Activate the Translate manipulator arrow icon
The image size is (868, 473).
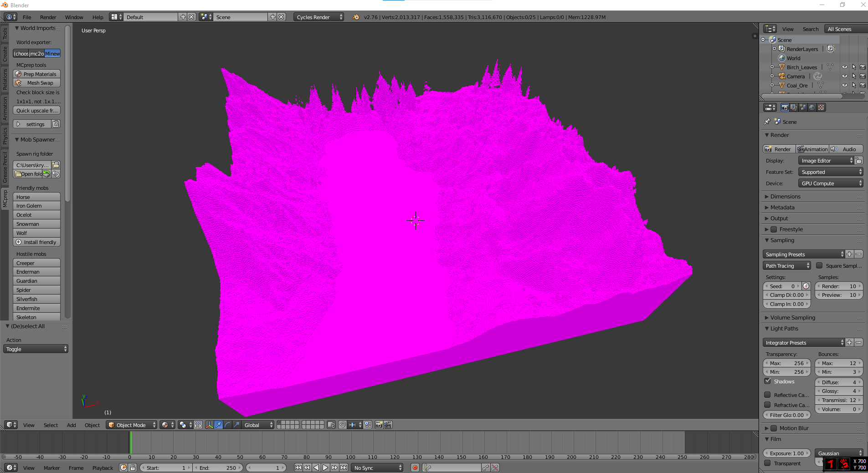click(x=218, y=425)
